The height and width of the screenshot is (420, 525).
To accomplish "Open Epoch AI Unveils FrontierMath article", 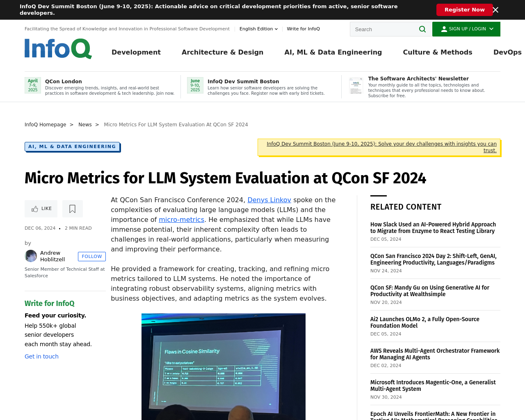I will (434, 415).
